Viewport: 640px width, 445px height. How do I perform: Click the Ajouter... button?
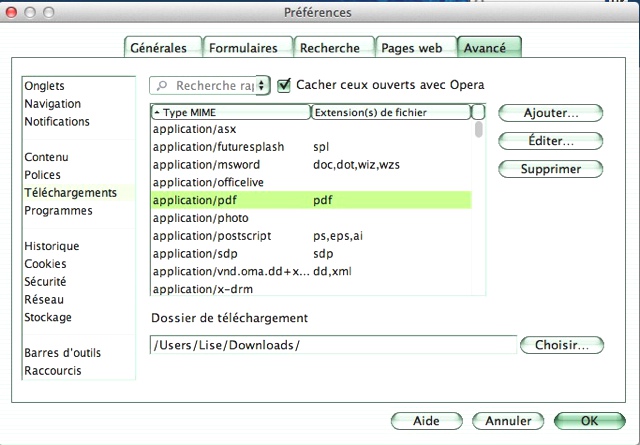pos(550,113)
